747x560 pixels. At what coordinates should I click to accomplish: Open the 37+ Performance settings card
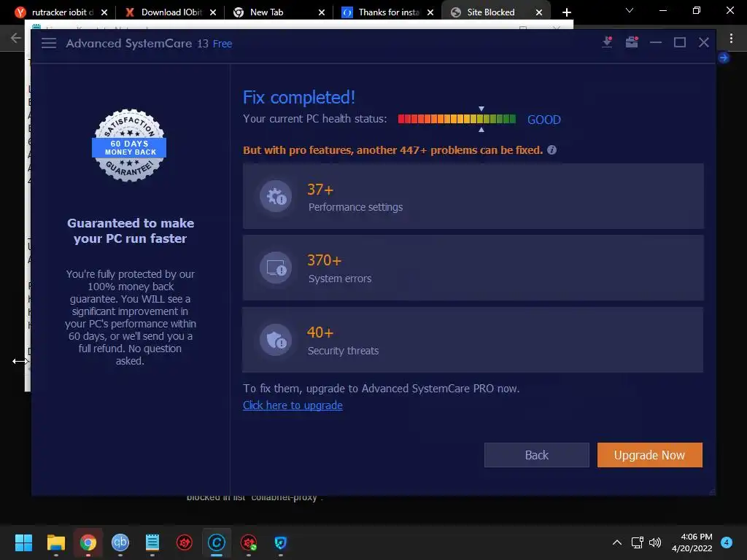pyautogui.click(x=473, y=196)
